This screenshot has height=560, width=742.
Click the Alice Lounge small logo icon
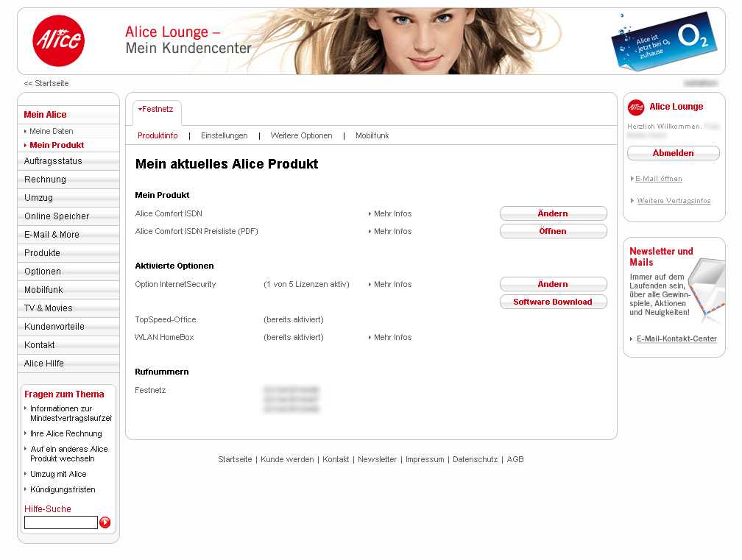pos(636,107)
